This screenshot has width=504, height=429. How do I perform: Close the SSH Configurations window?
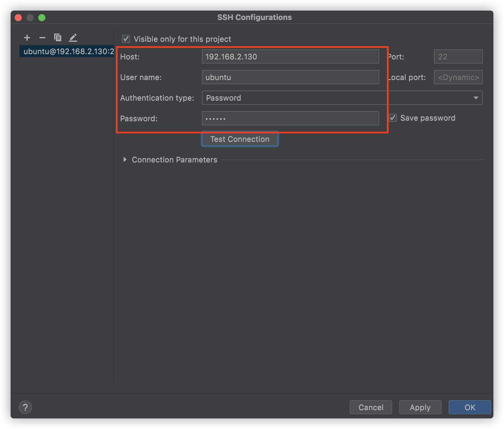18,18
